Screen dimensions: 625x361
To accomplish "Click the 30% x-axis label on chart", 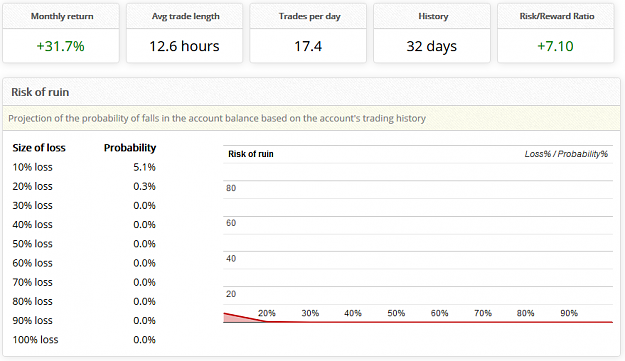I will click(310, 313).
